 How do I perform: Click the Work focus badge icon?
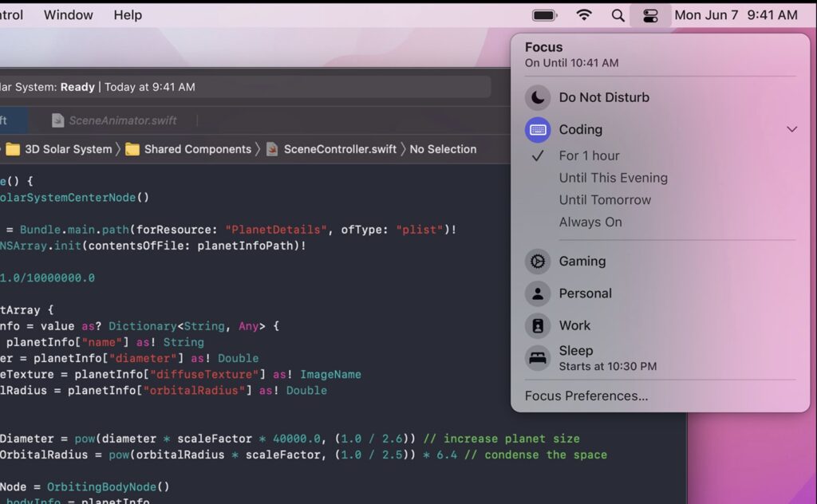click(x=538, y=326)
